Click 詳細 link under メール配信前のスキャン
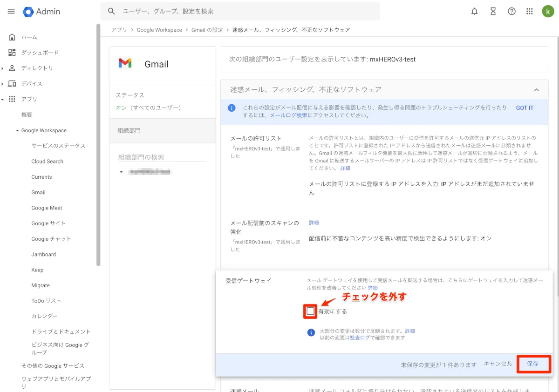Viewport: 559px width, 392px height. coord(314,223)
